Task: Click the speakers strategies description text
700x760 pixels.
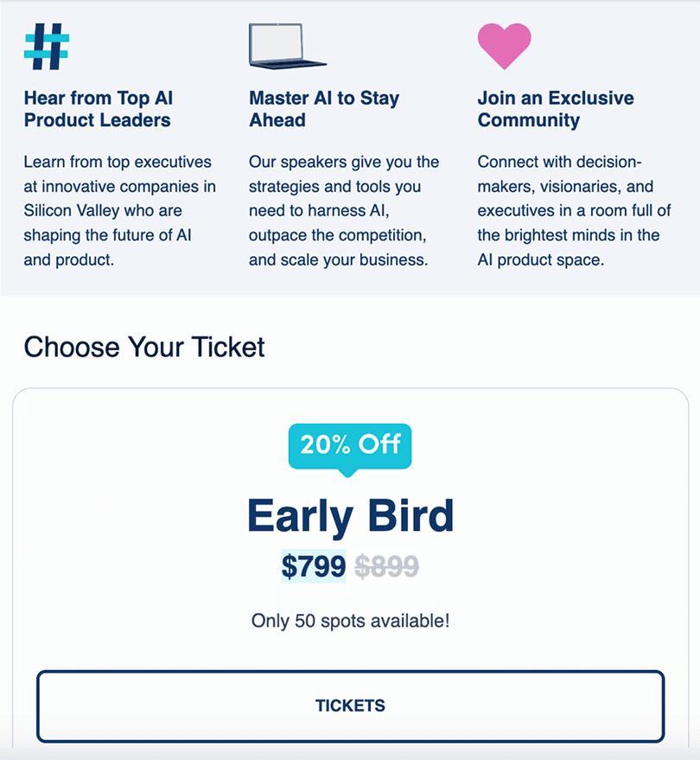Action: 343,210
